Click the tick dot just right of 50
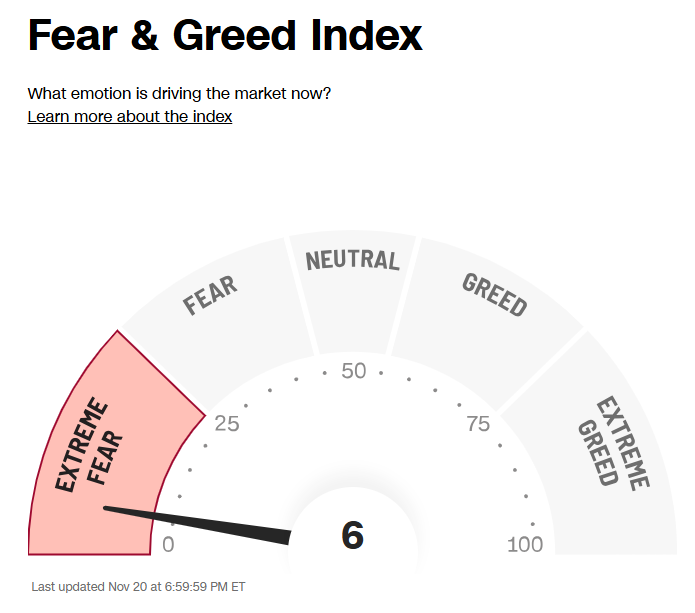695x613 pixels. click(381, 372)
